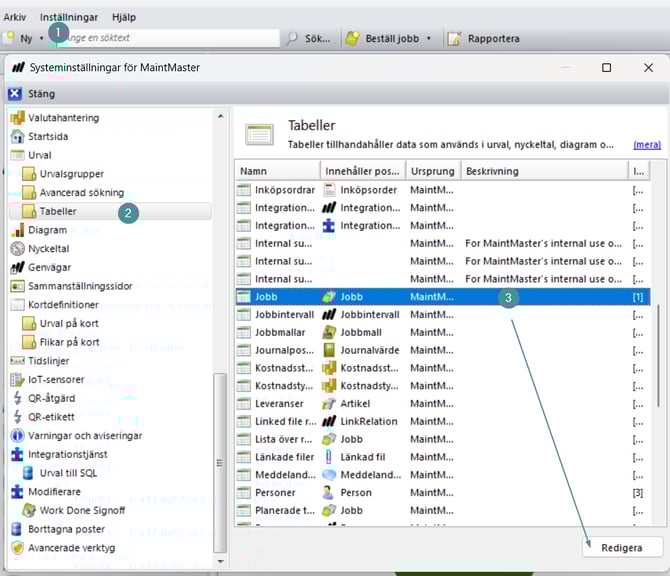Click the (mera) link
The height and width of the screenshot is (576, 670).
coord(646,144)
